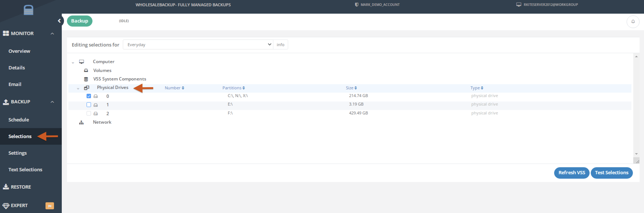
Task: Click size value "214.74 GB"
Action: click(x=358, y=96)
